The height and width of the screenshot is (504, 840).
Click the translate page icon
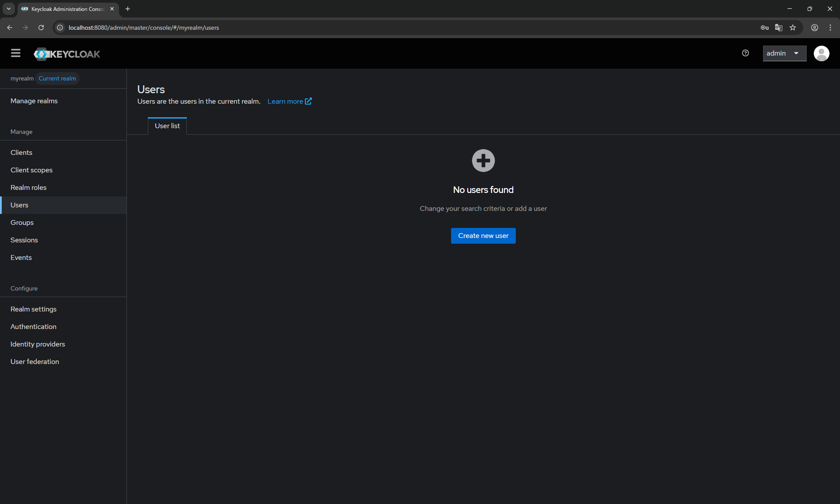(779, 28)
